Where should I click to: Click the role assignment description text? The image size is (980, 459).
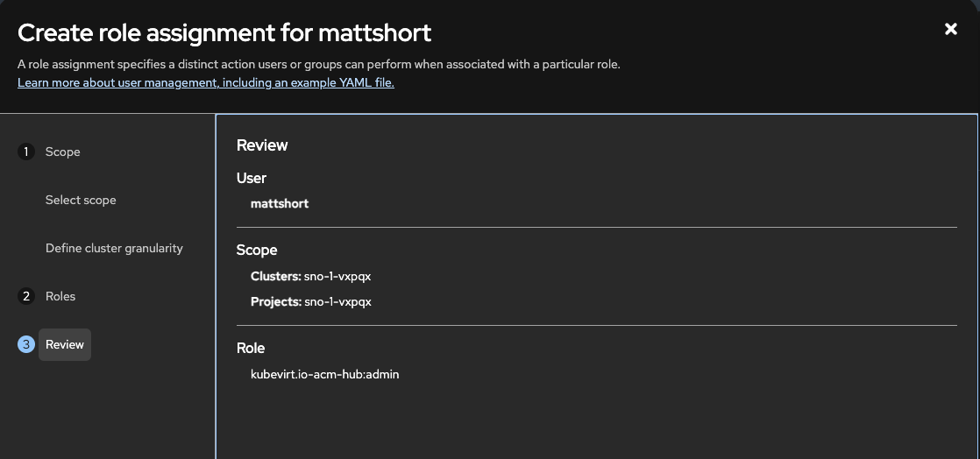coord(319,64)
